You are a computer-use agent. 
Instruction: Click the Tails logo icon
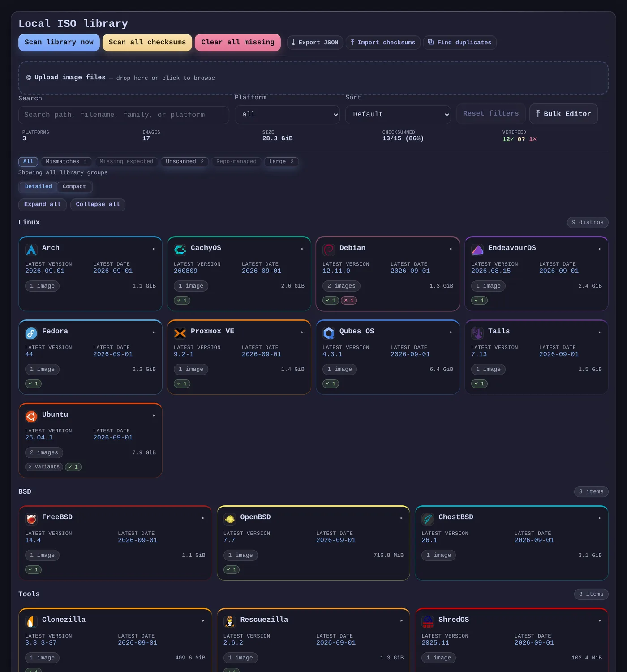pyautogui.click(x=477, y=333)
